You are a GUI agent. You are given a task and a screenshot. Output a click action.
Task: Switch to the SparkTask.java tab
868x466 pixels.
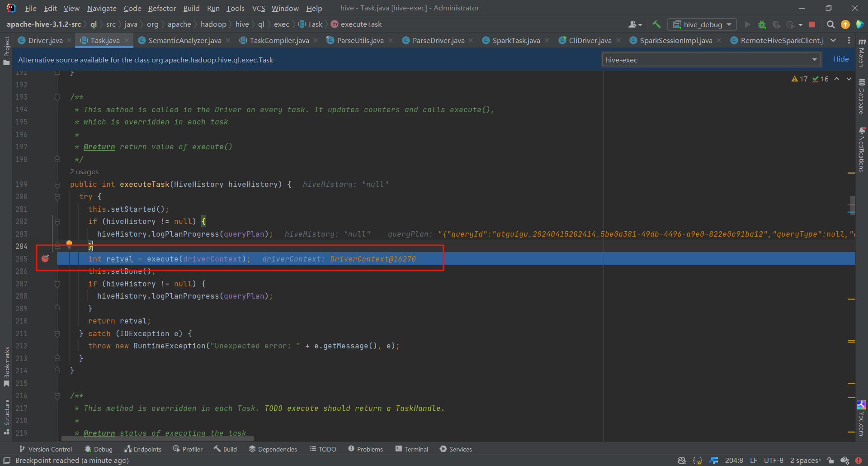pyautogui.click(x=516, y=40)
